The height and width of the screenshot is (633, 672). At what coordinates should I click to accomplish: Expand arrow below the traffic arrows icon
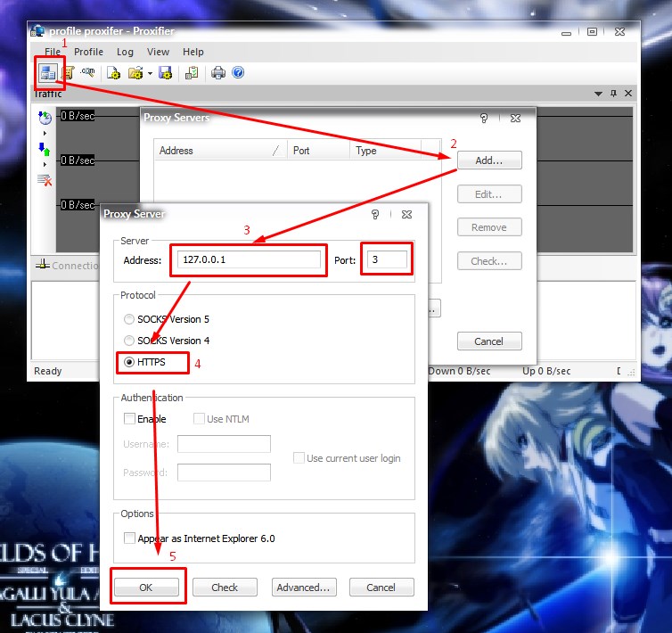point(45,165)
